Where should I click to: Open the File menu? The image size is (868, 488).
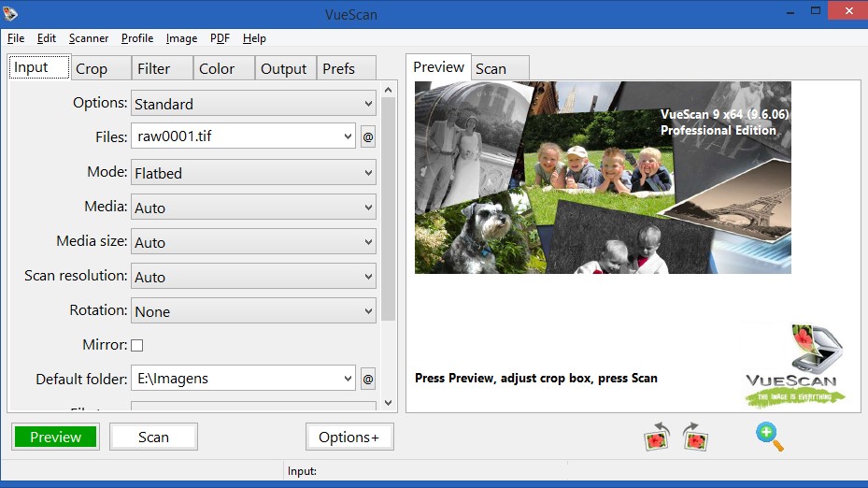[16, 38]
